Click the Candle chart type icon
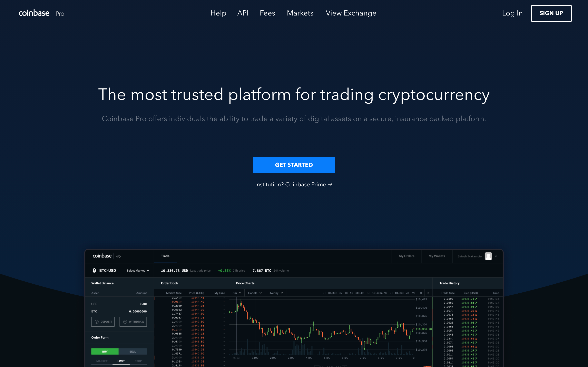 [255, 293]
